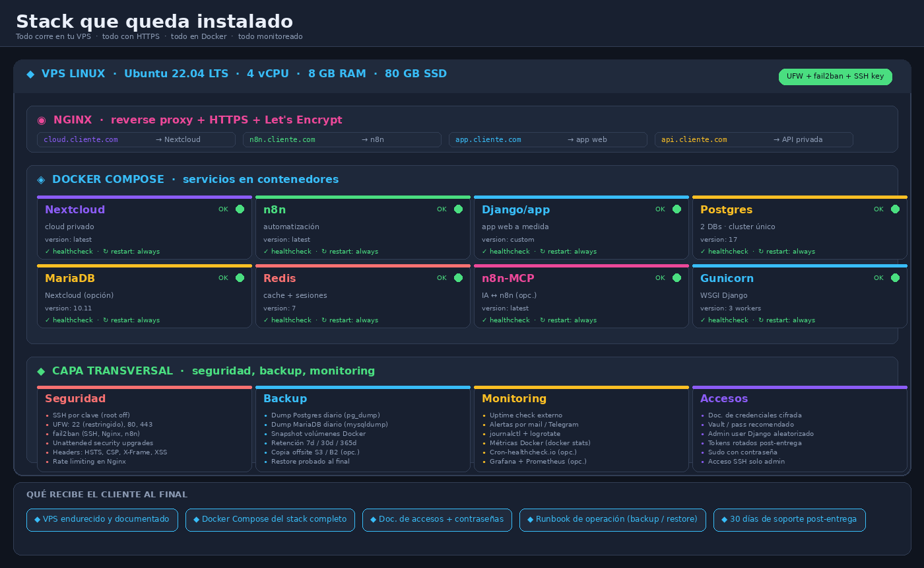Click the Django/app card title
This screenshot has height=568, width=924.
[x=515, y=210]
